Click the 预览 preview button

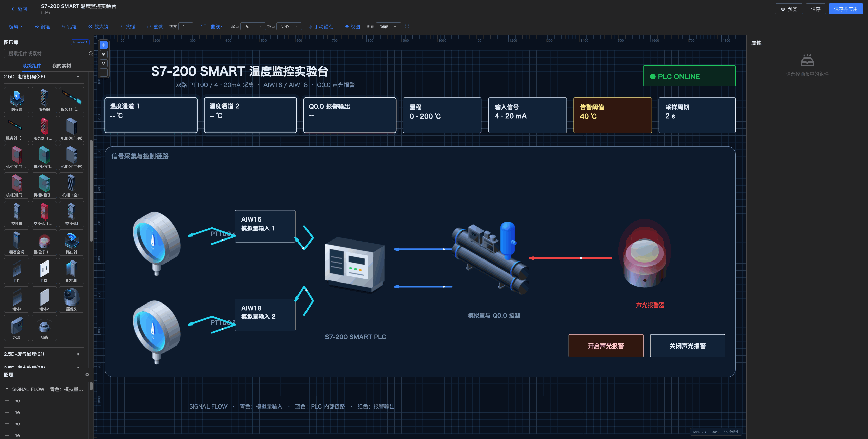789,9
